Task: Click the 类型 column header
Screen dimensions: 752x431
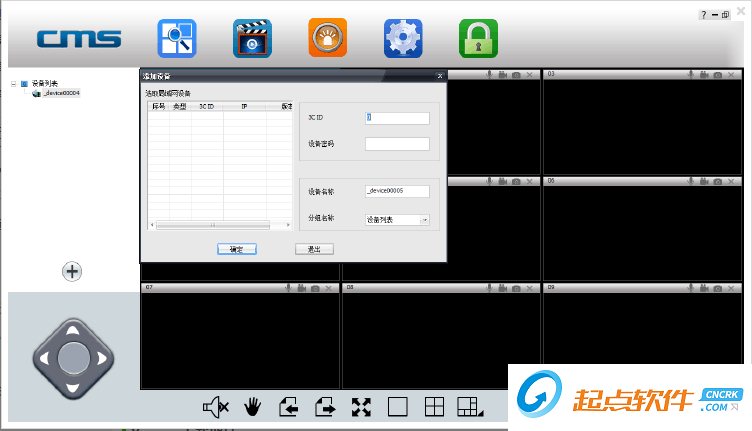Action: tap(180, 106)
